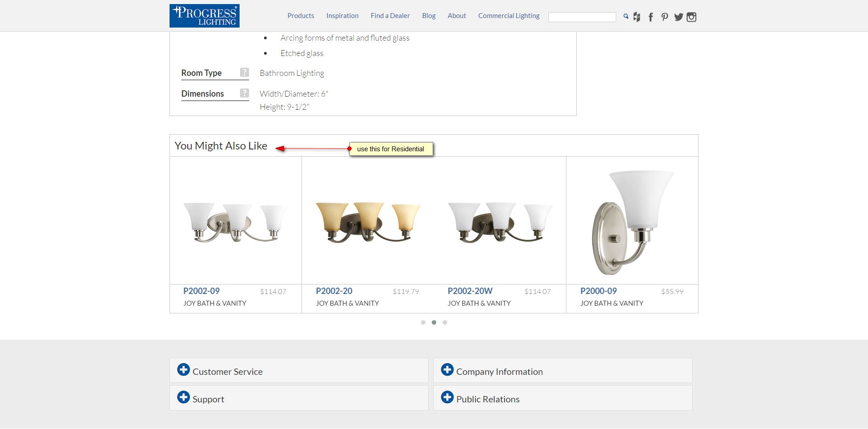
Task: Click the Bathroom Lighting value
Action: click(x=292, y=73)
